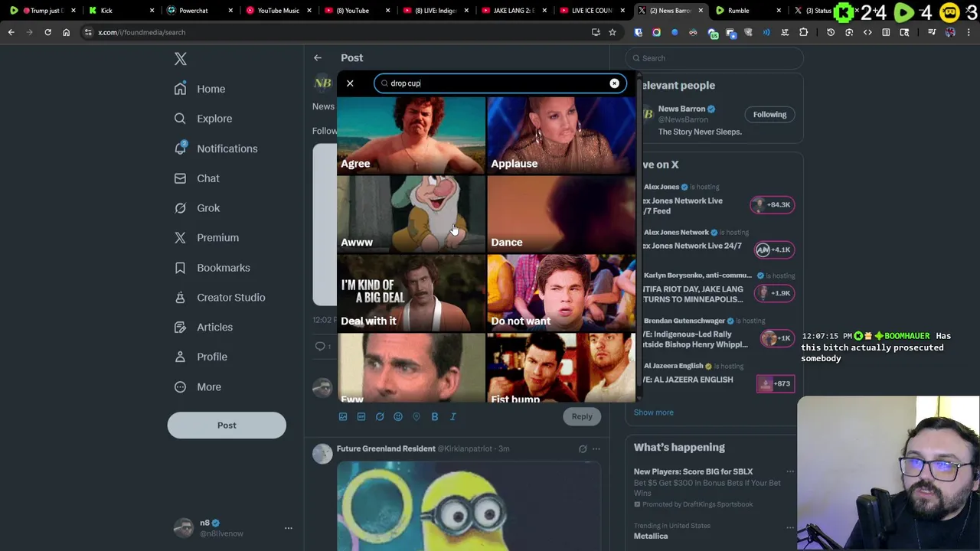Toggle Following button for News Barron
This screenshot has height=551, width=980.
click(x=769, y=115)
